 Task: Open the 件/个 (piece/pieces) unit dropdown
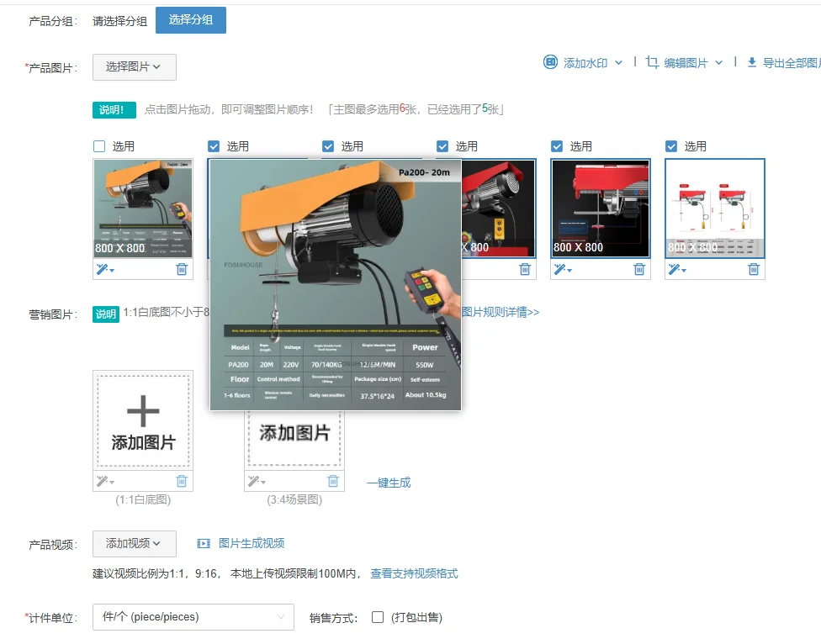pos(193,617)
